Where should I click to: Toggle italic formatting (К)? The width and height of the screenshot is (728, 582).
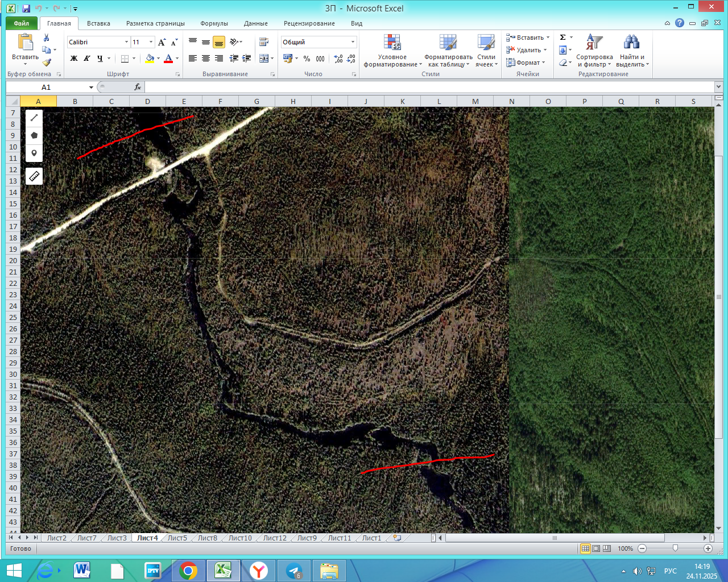(x=87, y=59)
